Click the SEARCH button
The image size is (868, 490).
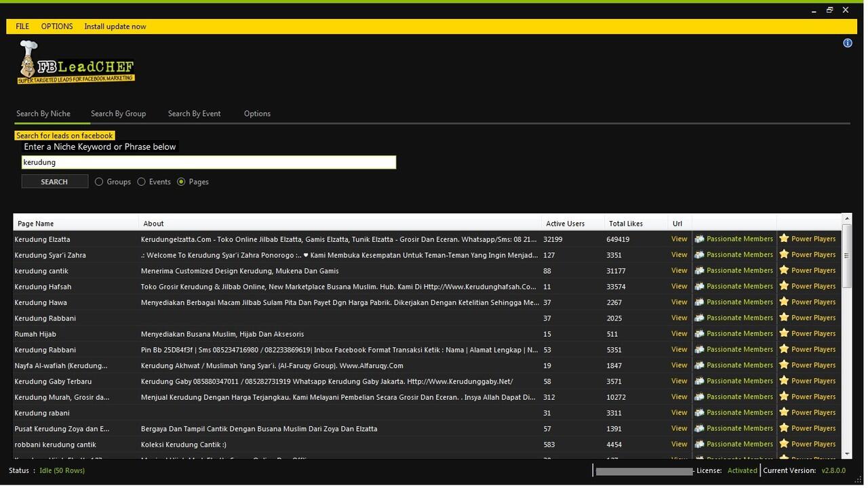(x=54, y=182)
